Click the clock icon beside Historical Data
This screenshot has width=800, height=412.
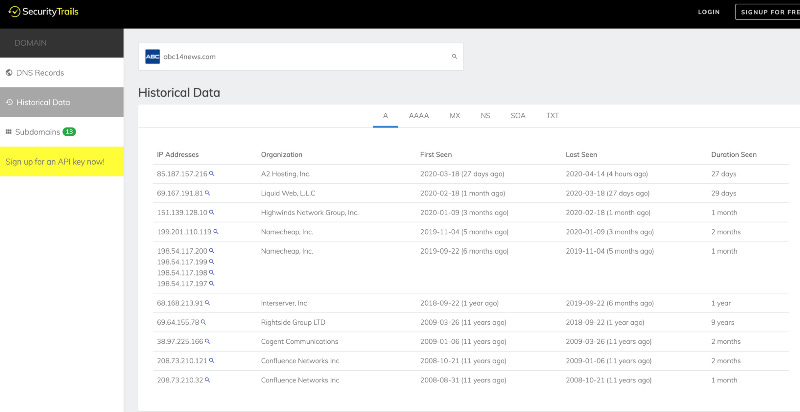pyautogui.click(x=9, y=102)
